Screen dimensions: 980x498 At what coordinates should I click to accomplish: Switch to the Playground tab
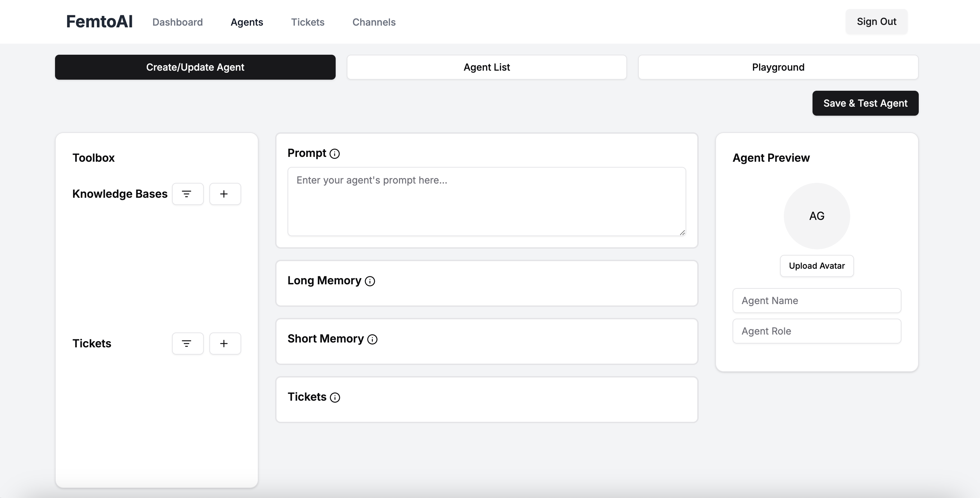[778, 67]
